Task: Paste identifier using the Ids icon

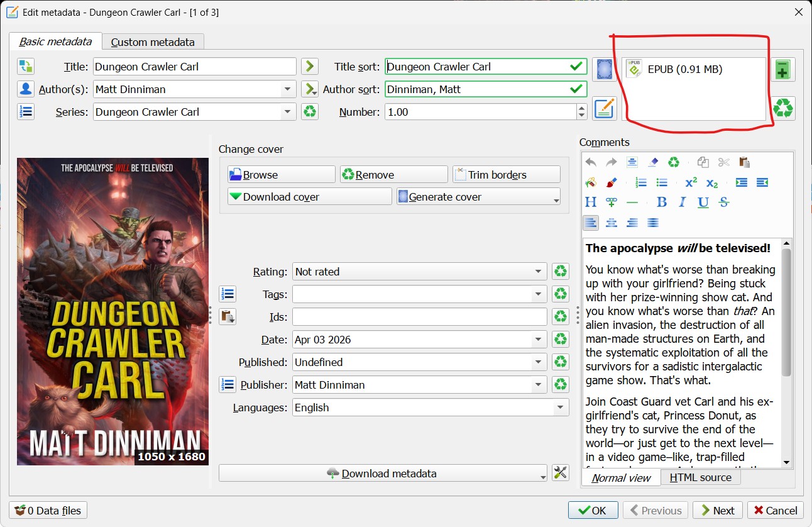Action: (228, 316)
